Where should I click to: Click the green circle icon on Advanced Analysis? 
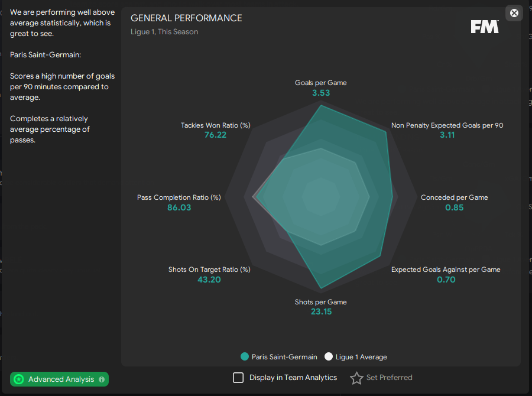pyautogui.click(x=19, y=379)
